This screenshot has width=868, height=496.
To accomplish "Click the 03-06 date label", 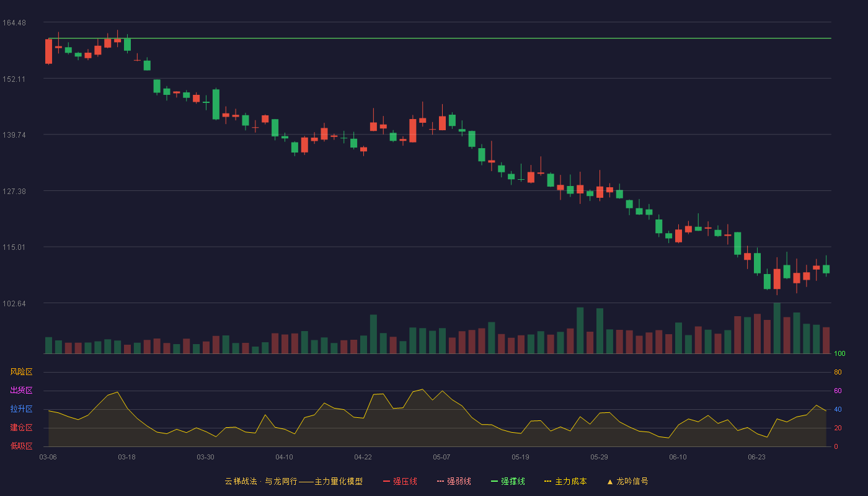I will [48, 457].
